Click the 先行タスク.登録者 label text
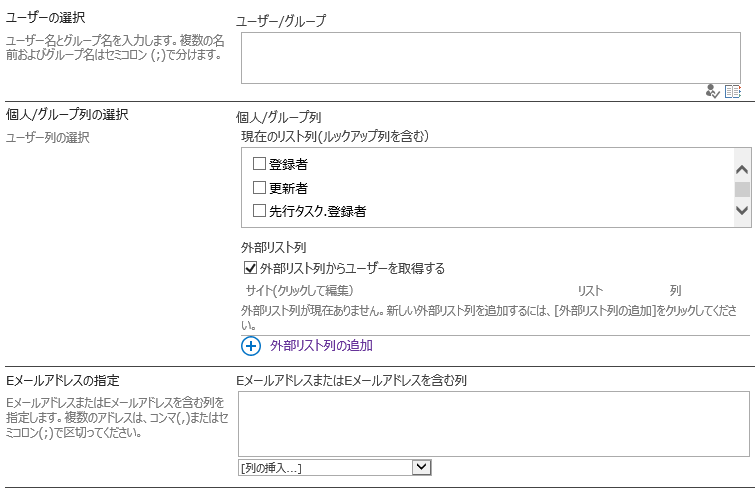The width and height of the screenshot is (756, 489). (317, 211)
